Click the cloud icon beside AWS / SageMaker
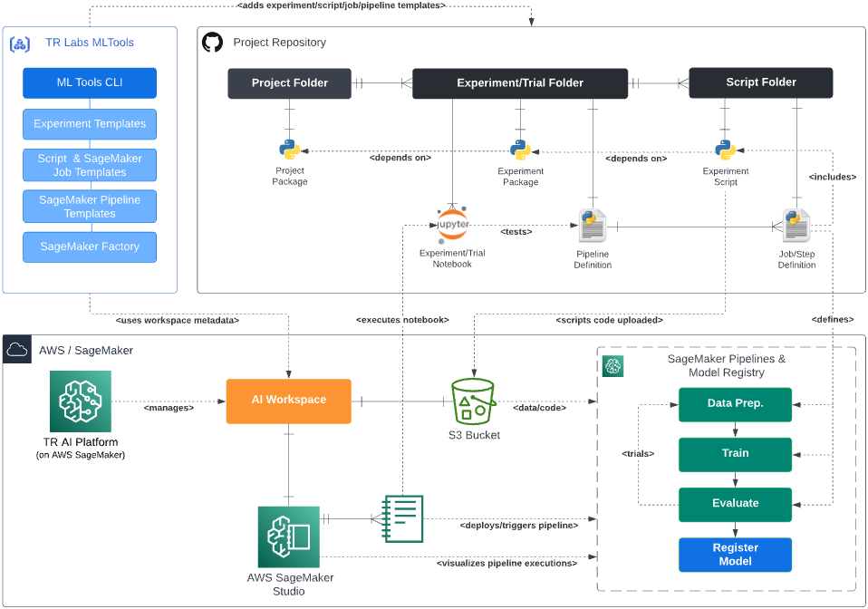 click(x=16, y=349)
